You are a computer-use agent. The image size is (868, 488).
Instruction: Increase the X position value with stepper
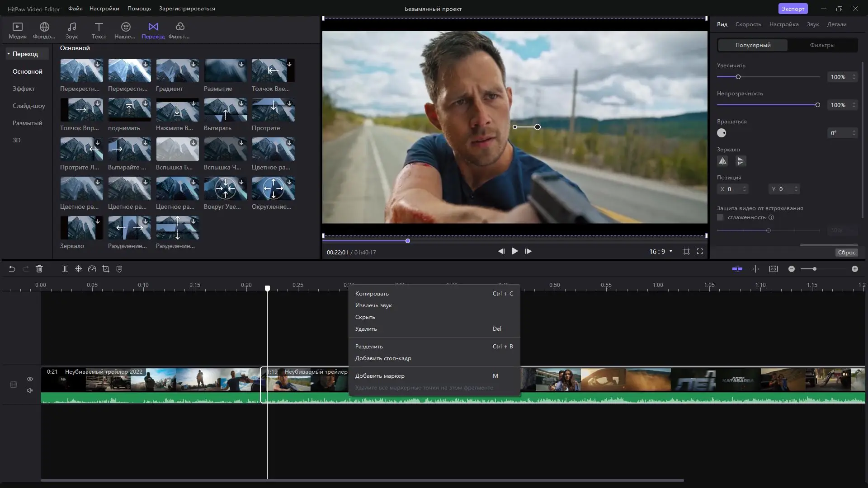[745, 187]
